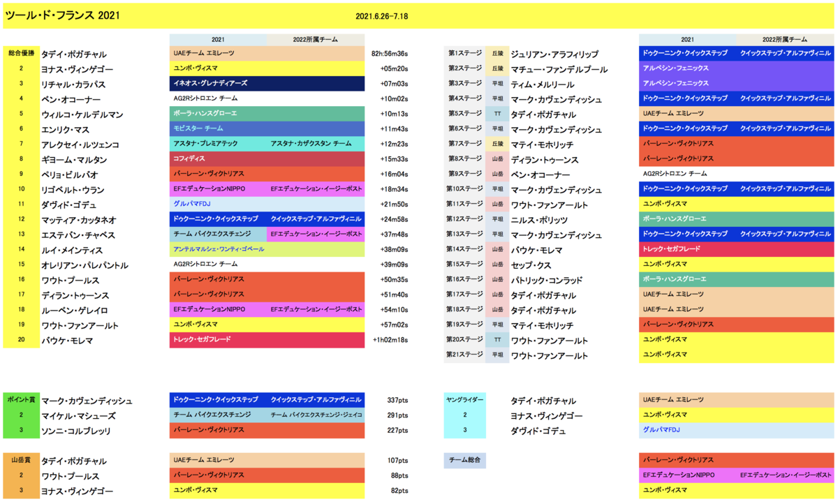838x504 pixels.
Task: Click rider アレクセイ・ルツェンコ
Action: (80, 144)
